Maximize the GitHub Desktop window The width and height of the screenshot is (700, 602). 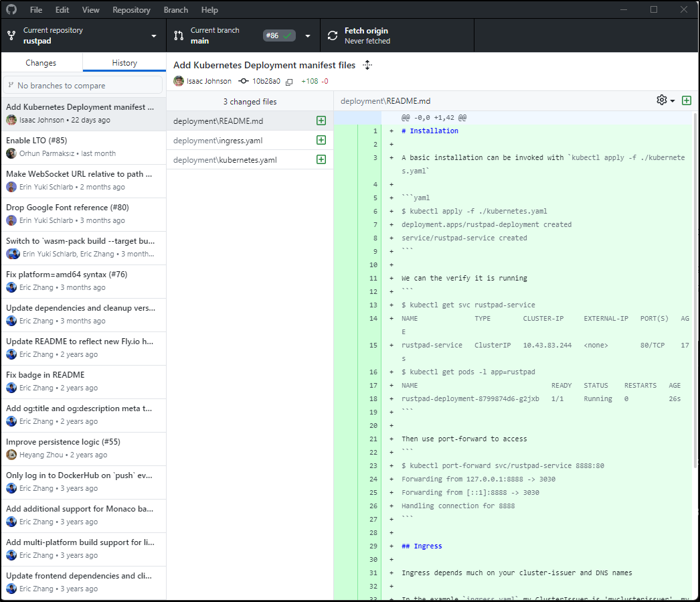click(x=654, y=9)
